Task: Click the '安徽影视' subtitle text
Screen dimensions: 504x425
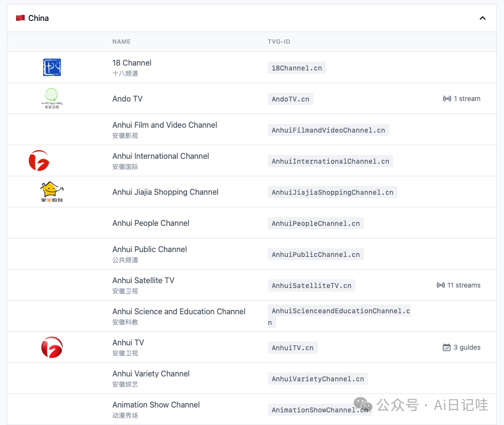Action: click(x=125, y=136)
